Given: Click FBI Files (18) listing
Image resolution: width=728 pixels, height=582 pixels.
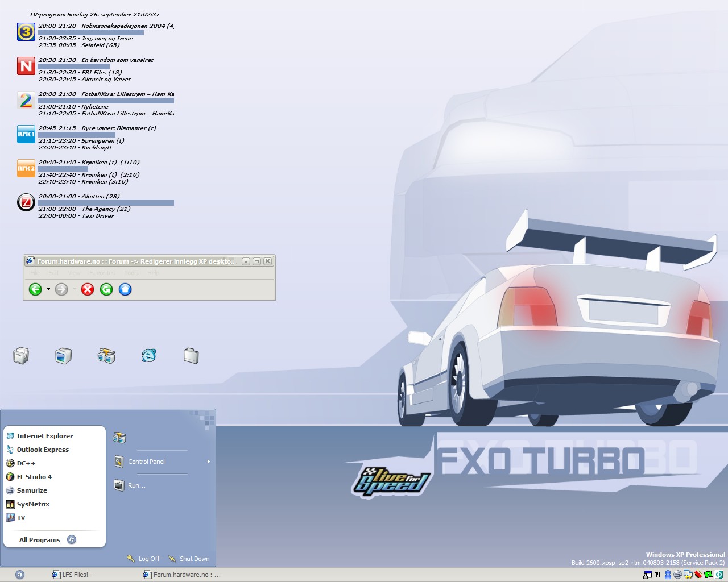Looking at the screenshot, I should [x=80, y=73].
